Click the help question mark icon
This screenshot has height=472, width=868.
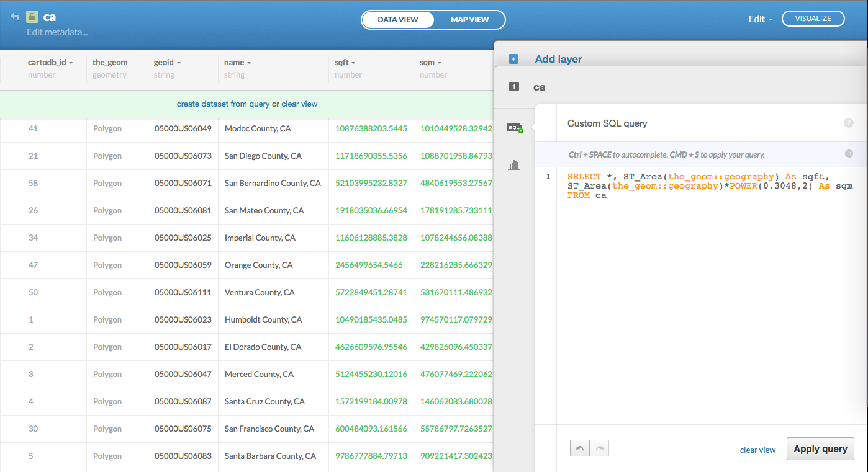848,123
